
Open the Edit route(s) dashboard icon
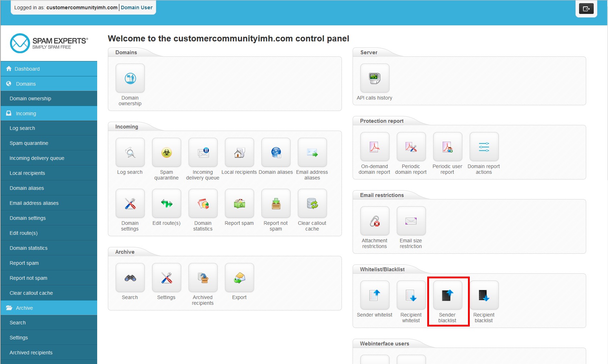click(x=166, y=204)
